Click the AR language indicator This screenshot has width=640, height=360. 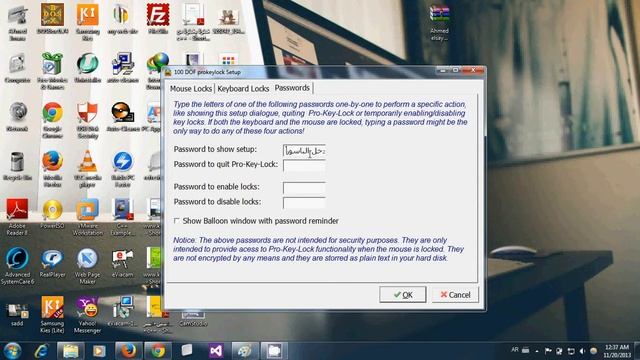tap(515, 350)
